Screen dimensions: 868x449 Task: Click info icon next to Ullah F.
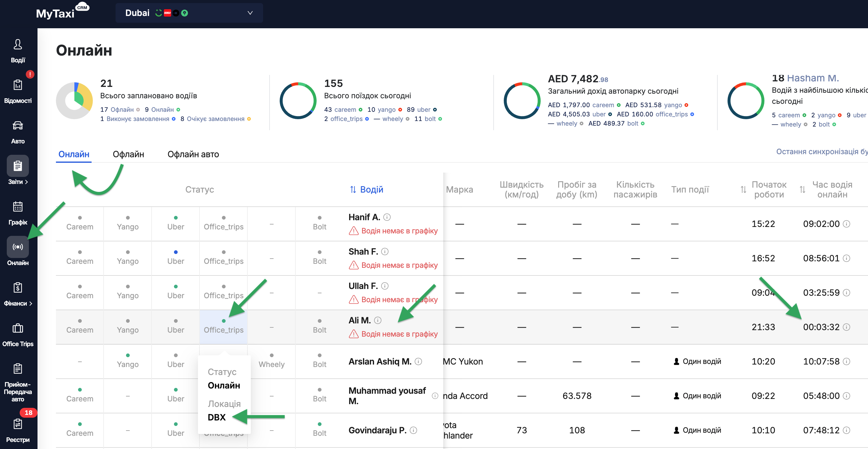385,286
